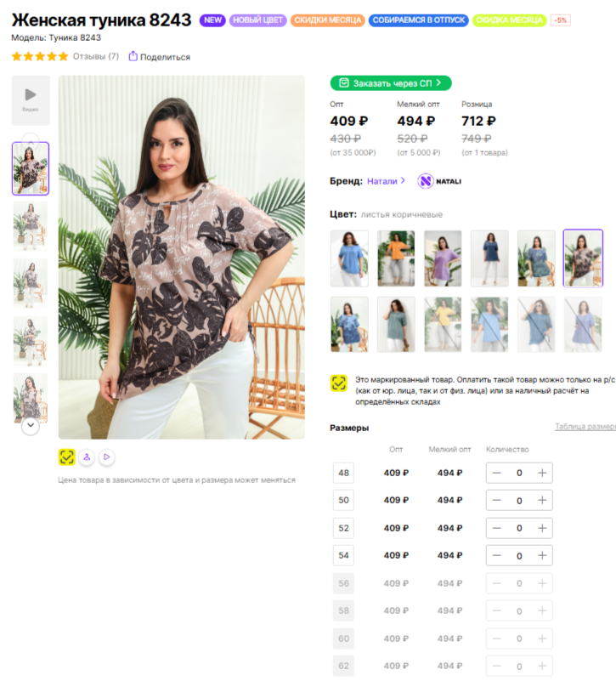Open the СКИДКИ МЕСЯЦА orange tag

(x=327, y=20)
